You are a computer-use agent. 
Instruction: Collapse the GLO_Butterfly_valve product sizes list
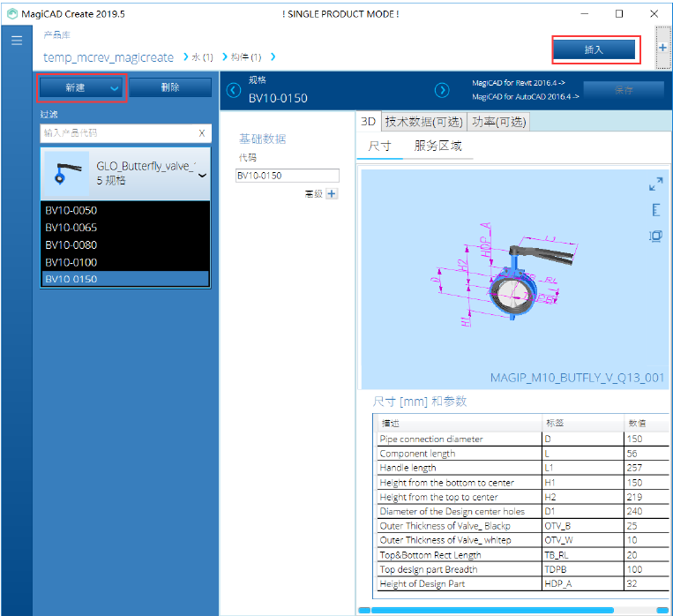pos(202,176)
